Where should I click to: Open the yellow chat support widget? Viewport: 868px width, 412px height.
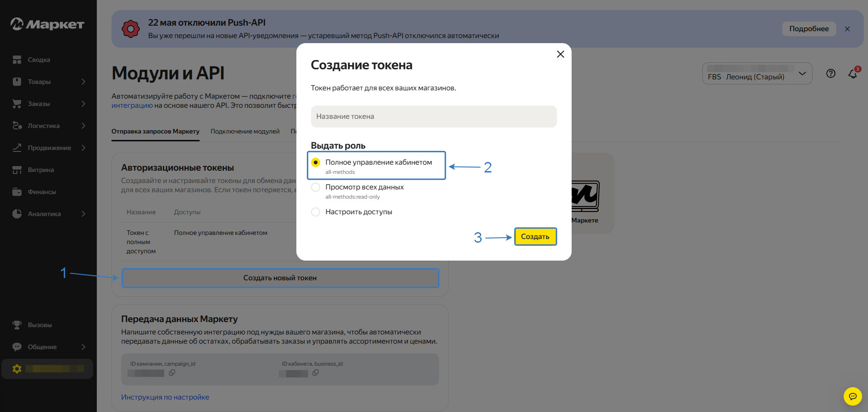click(x=853, y=396)
